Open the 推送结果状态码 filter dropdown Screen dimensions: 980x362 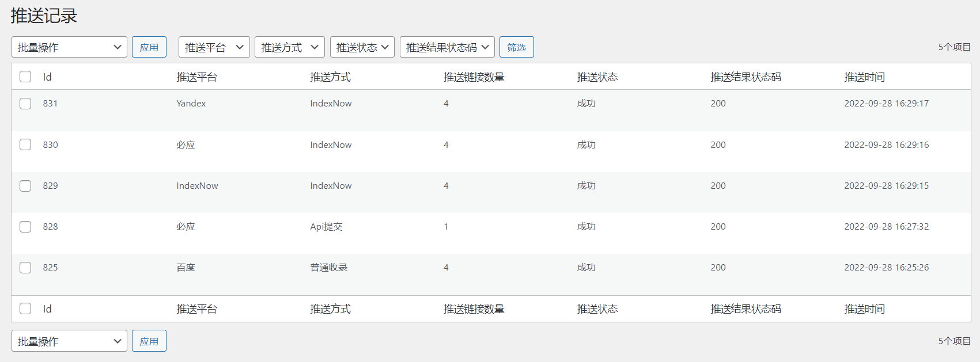pyautogui.click(x=447, y=47)
